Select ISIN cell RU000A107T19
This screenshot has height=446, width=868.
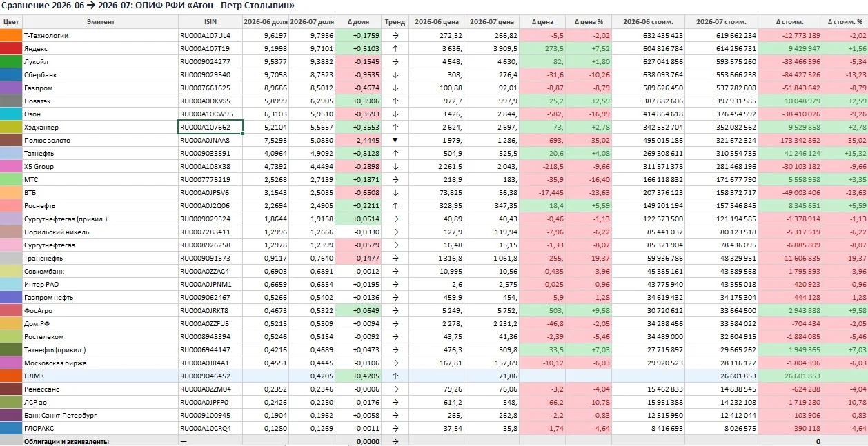tap(210, 48)
